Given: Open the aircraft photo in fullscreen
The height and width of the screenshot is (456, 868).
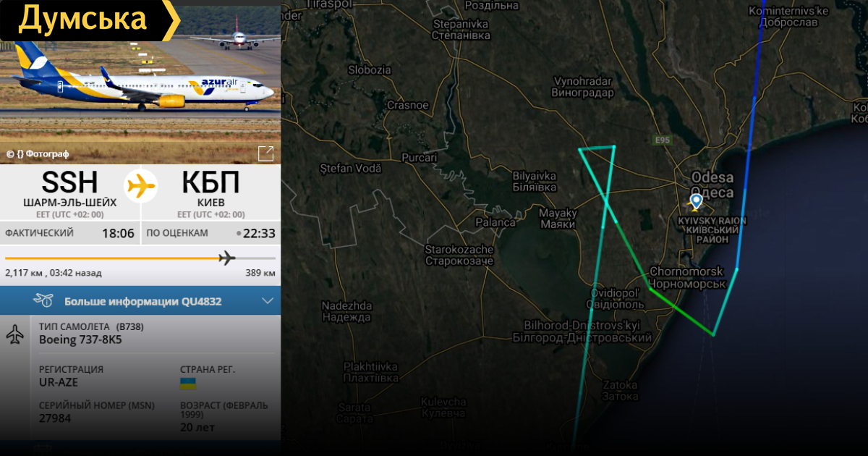Looking at the screenshot, I should click(266, 153).
